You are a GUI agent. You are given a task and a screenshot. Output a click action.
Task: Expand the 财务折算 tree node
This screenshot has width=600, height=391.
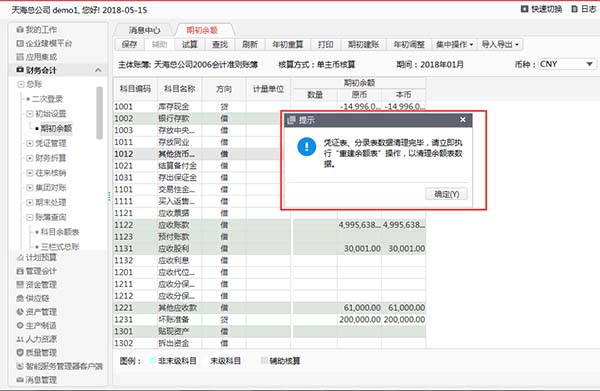click(29, 158)
